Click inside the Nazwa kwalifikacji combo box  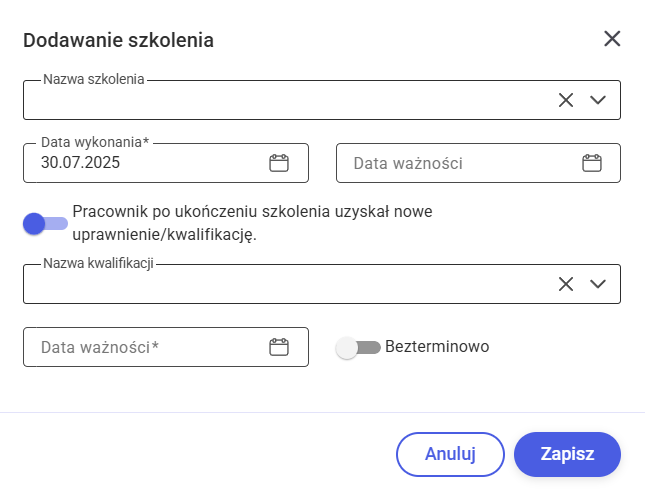[x=280, y=284]
